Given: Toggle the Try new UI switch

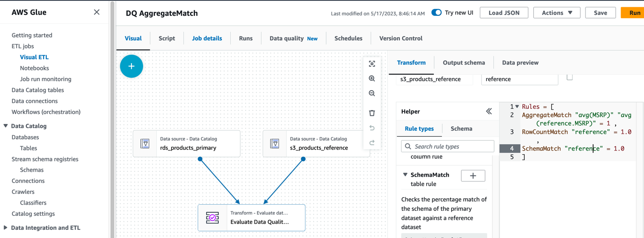Looking at the screenshot, I should tap(437, 13).
